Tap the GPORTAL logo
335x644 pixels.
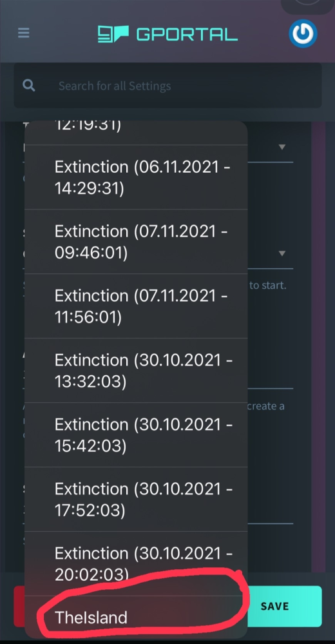point(167,34)
